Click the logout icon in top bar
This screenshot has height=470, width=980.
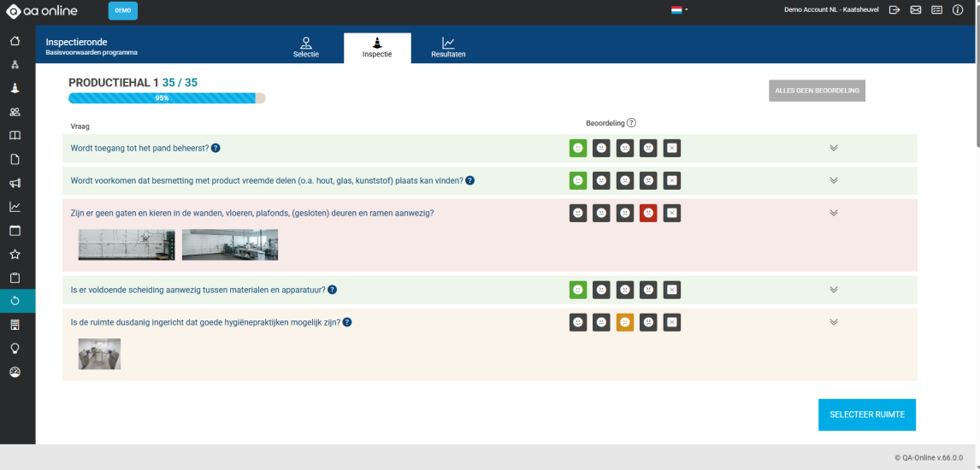click(894, 10)
